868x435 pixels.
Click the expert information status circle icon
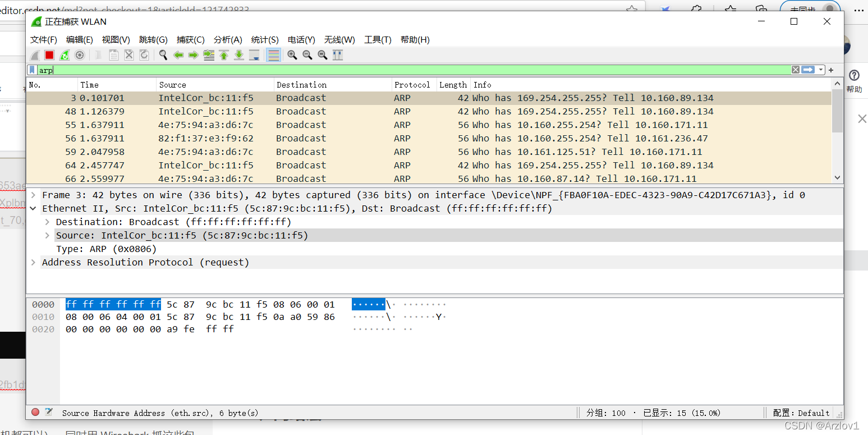35,412
